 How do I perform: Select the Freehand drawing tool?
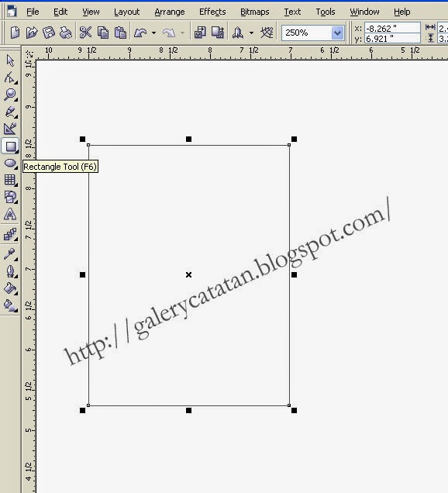tap(10, 112)
